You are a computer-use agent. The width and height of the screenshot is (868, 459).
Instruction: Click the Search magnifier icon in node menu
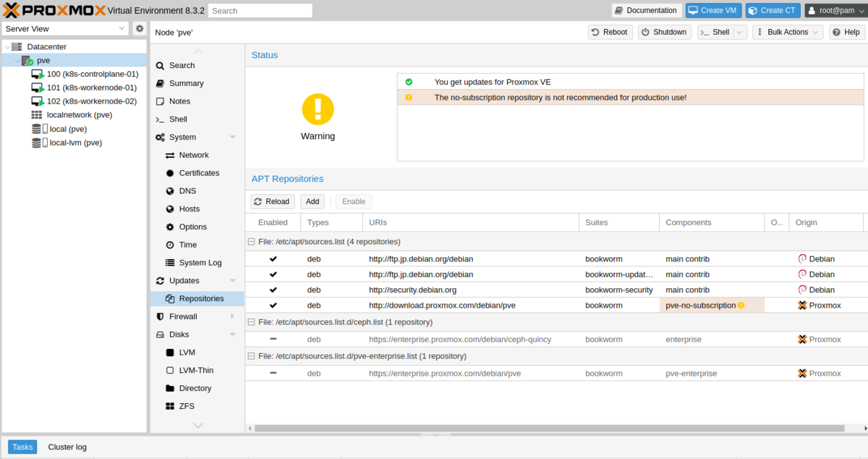click(x=161, y=65)
